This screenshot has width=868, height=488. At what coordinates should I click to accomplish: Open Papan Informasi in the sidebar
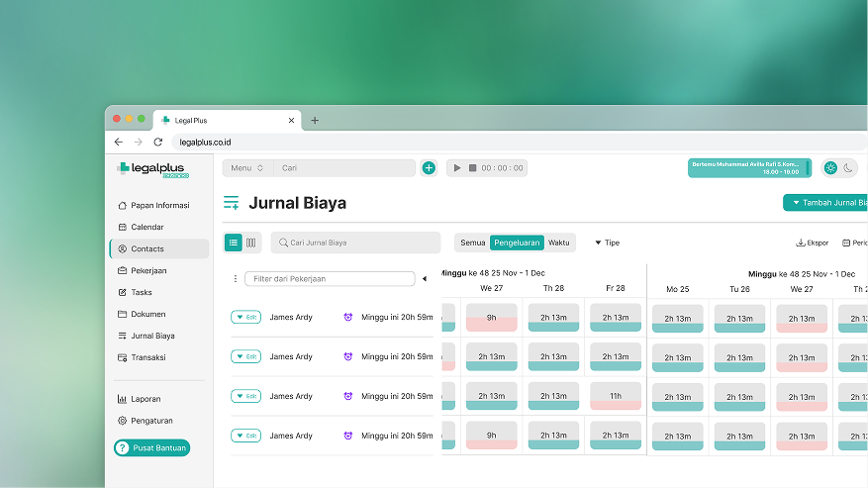click(x=159, y=206)
